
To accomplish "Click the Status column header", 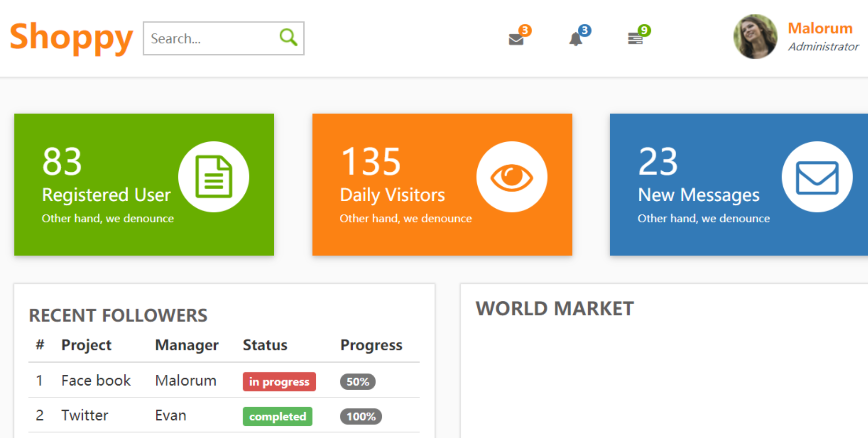I will click(265, 345).
